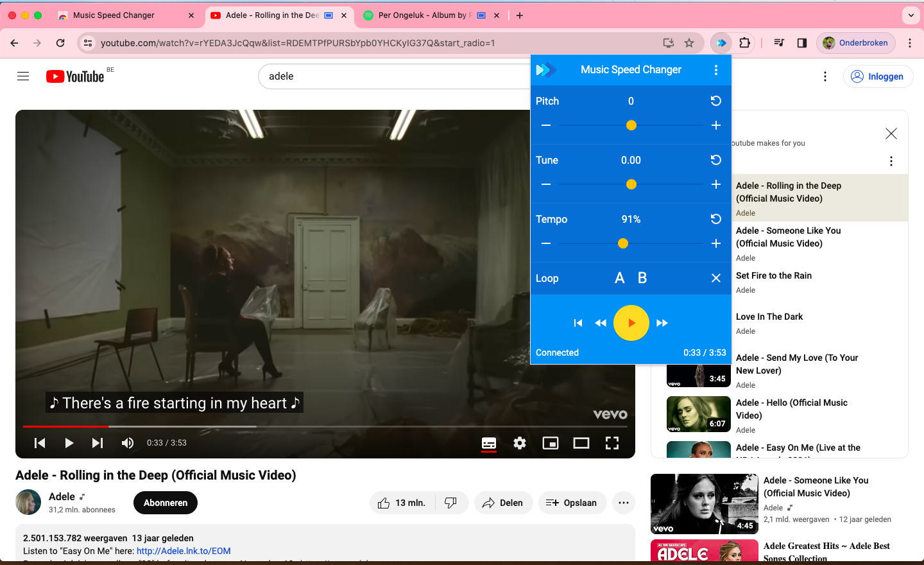The width and height of the screenshot is (924, 565).
Task: Reset the Pitch value to default
Action: coord(716,101)
